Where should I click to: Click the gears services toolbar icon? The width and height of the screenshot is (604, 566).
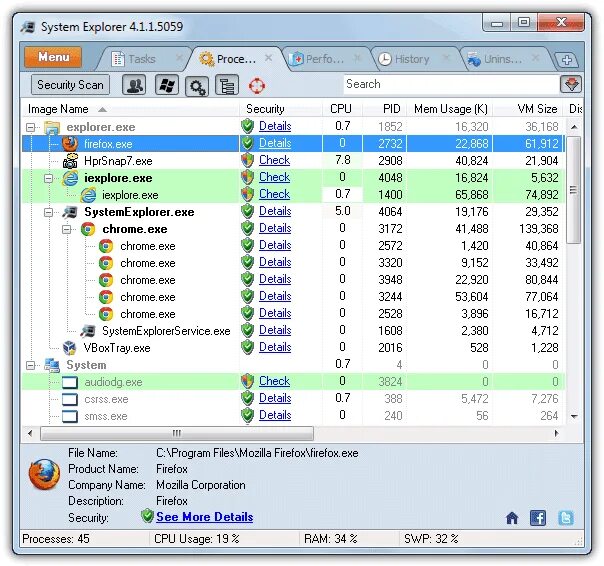click(197, 86)
